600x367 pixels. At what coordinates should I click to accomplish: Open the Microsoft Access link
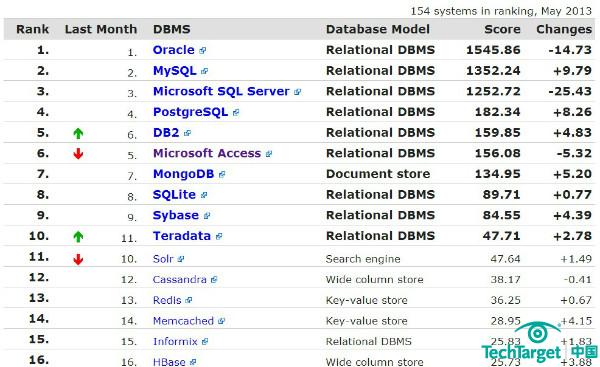207,153
